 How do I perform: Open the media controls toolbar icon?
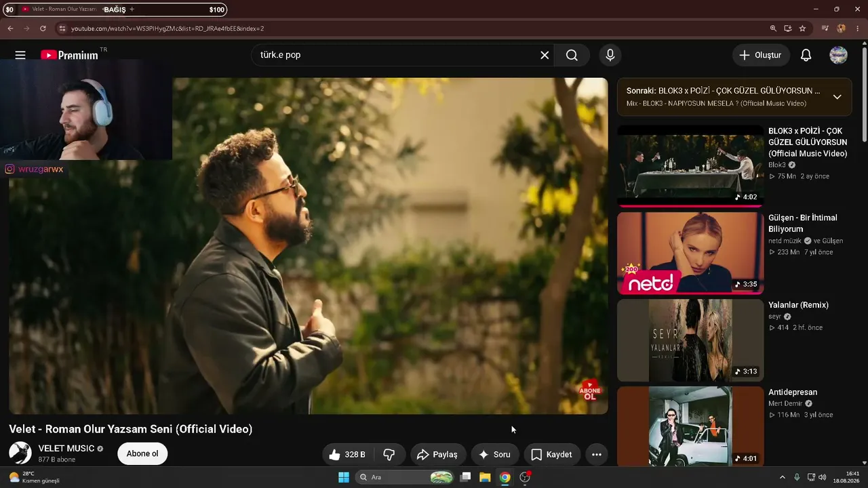[825, 28]
